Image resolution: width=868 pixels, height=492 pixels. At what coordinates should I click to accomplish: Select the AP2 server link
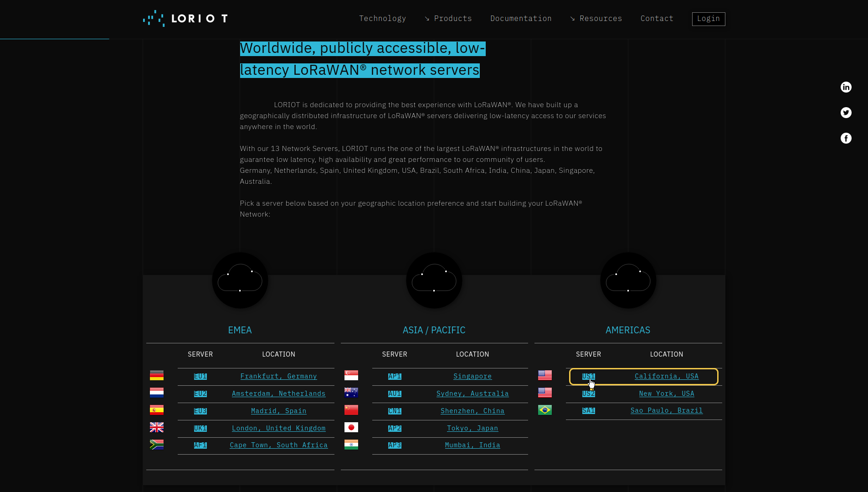395,428
